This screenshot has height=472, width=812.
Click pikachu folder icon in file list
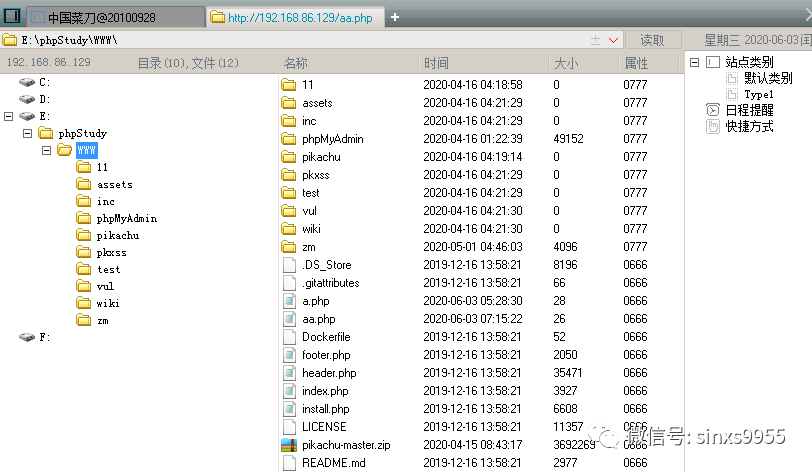[x=289, y=156]
